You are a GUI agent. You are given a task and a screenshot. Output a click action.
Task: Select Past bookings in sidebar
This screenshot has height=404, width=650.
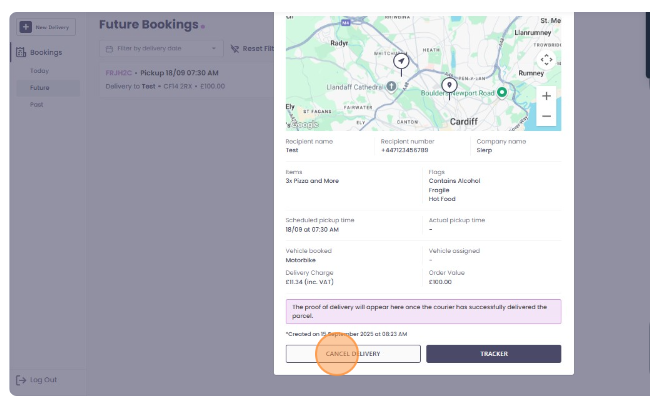click(x=36, y=104)
